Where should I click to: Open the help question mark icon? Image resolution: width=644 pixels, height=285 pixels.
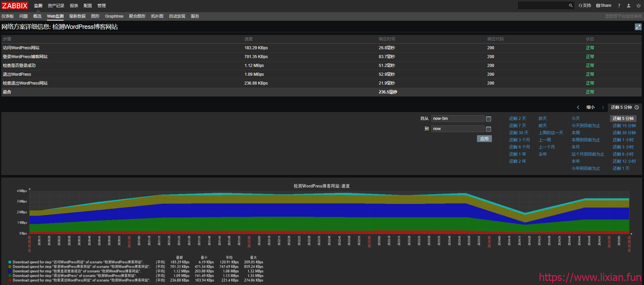pyautogui.click(x=619, y=5)
